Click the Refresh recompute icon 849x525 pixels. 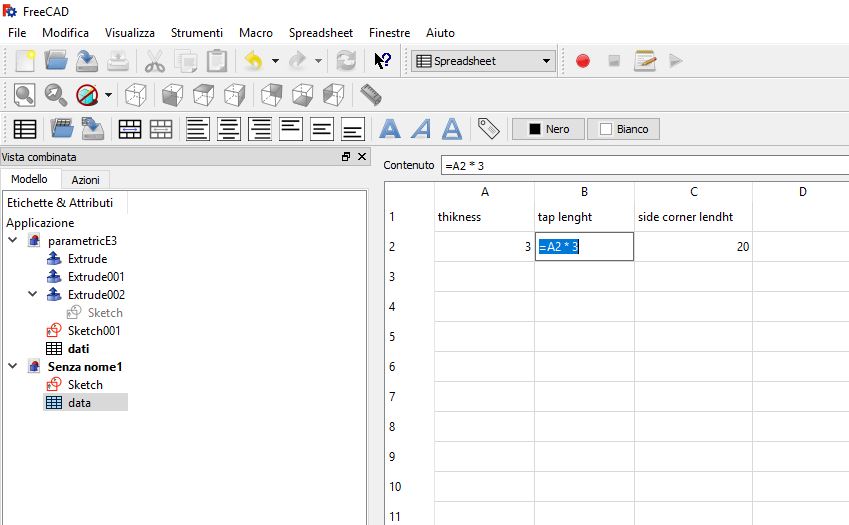[x=346, y=61]
